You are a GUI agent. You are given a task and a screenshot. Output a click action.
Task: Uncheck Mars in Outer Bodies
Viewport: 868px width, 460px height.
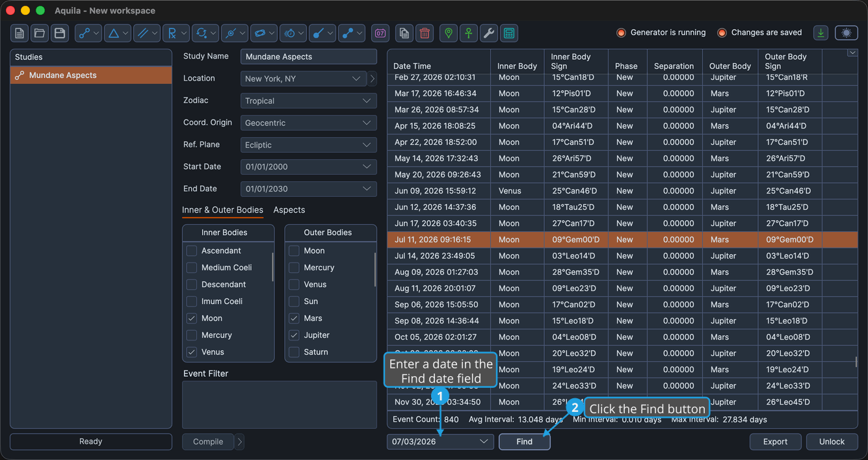(x=294, y=318)
